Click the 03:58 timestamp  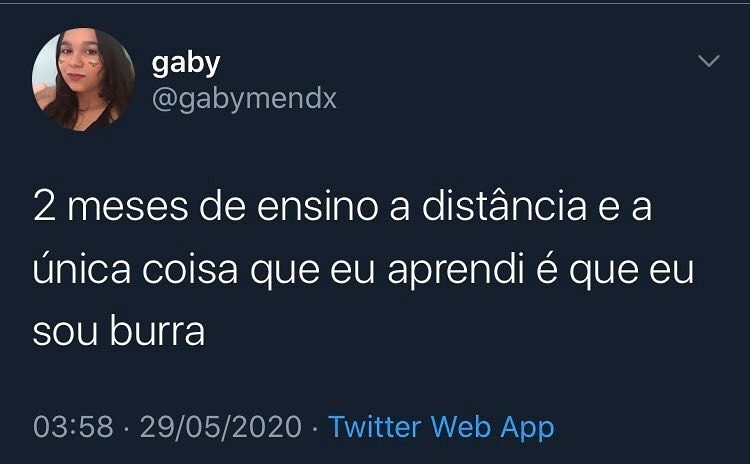point(73,427)
